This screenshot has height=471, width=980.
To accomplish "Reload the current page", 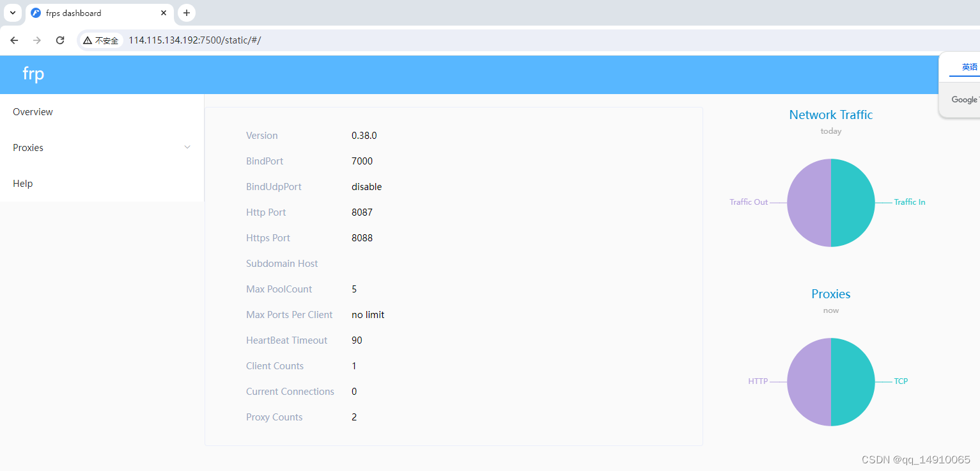I will coord(60,40).
